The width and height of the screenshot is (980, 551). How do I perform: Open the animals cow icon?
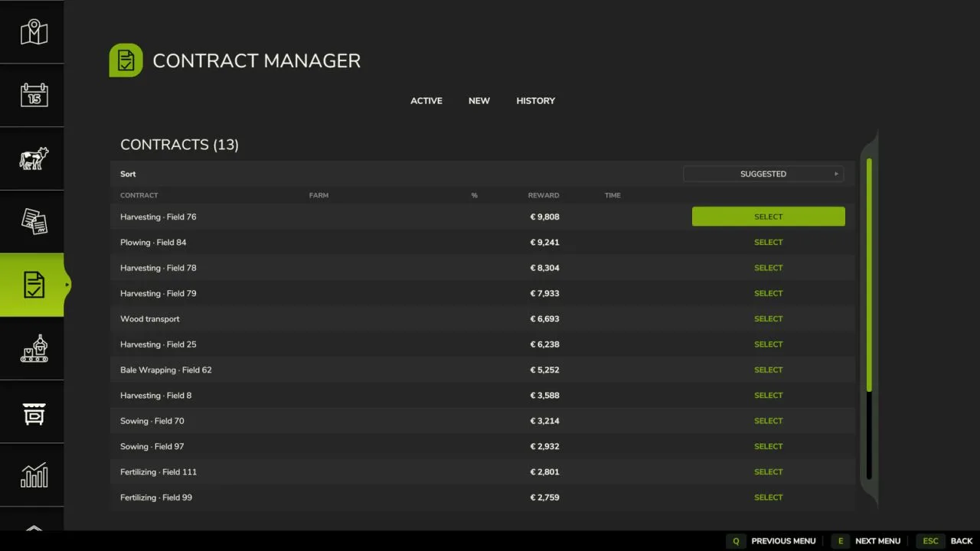34,158
